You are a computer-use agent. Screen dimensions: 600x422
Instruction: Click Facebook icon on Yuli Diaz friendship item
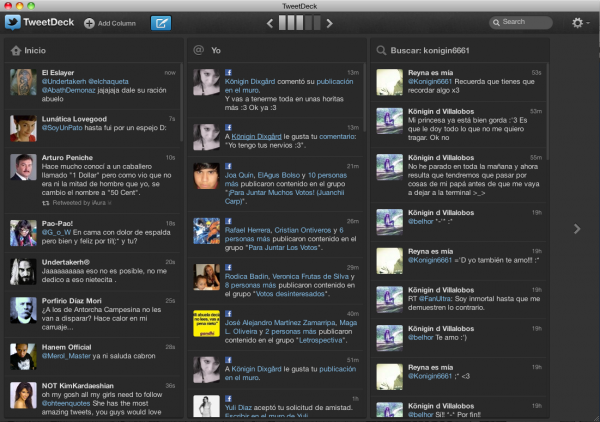(x=228, y=399)
